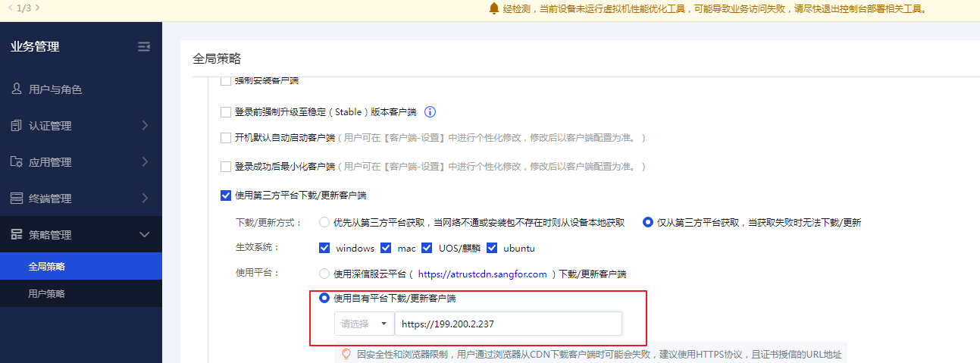
Task: Click the 认证管理 document icon
Action: click(x=17, y=126)
